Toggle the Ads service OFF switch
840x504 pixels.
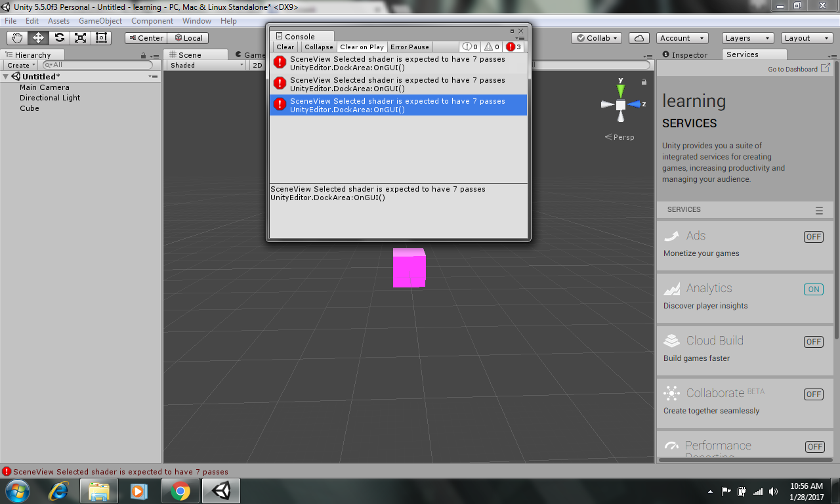point(814,237)
